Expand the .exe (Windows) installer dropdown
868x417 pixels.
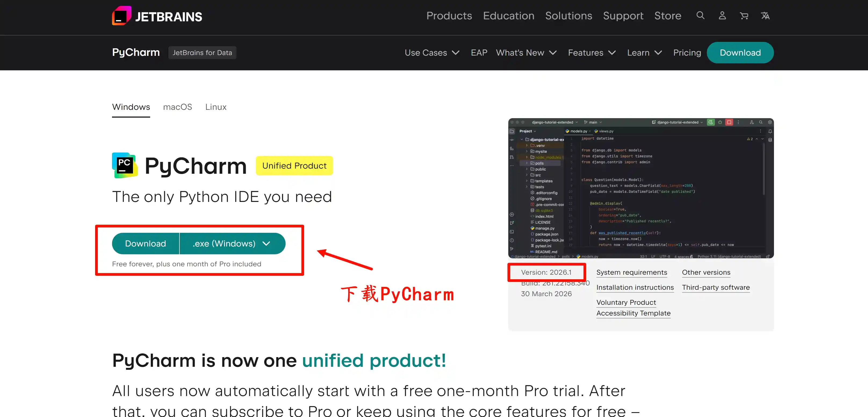pos(232,243)
